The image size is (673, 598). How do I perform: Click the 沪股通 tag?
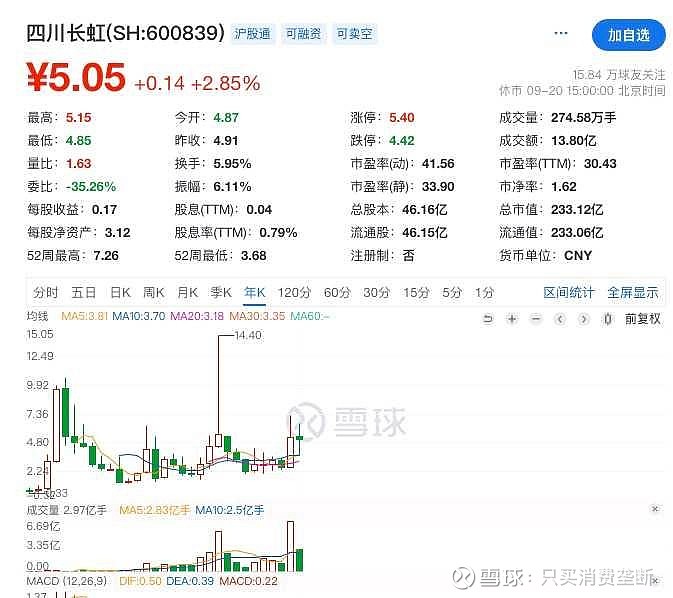(x=252, y=33)
